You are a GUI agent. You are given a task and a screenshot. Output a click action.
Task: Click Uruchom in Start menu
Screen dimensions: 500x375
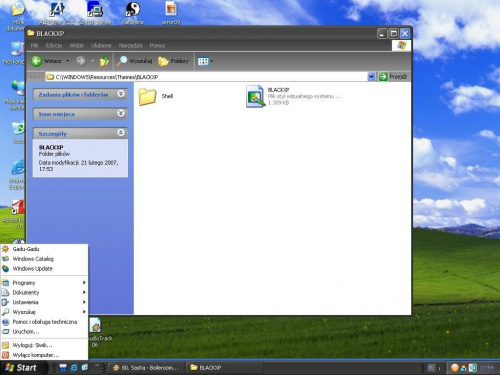pyautogui.click(x=44, y=332)
